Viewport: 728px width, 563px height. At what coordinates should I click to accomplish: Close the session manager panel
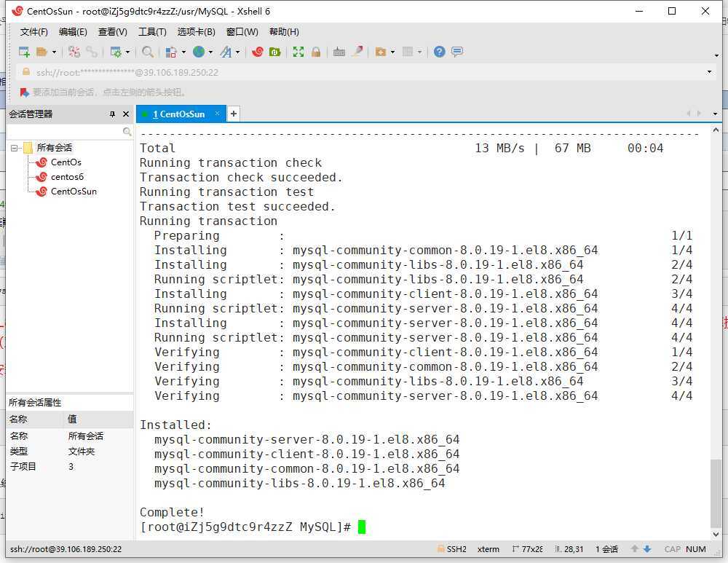pyautogui.click(x=126, y=114)
